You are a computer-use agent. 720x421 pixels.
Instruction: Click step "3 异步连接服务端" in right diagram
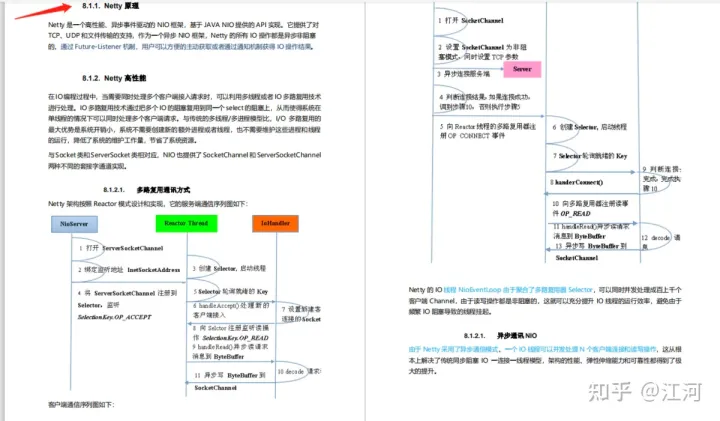point(464,74)
